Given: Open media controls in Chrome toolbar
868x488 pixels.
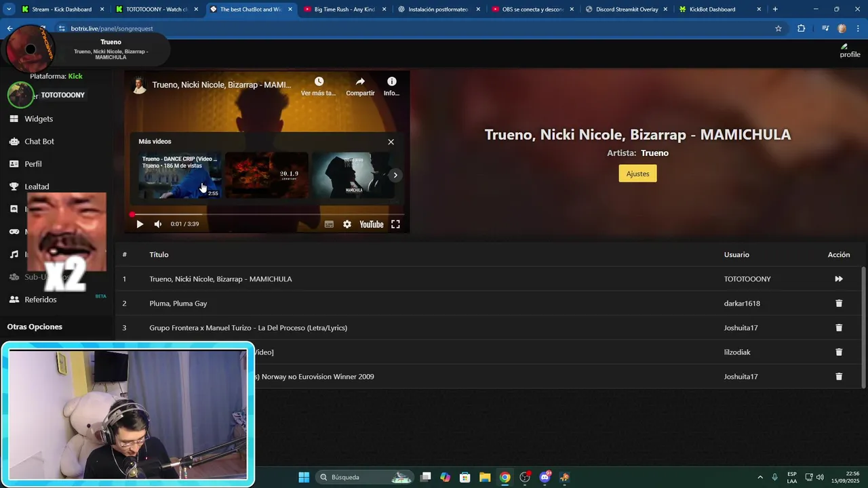Looking at the screenshot, I should (825, 28).
